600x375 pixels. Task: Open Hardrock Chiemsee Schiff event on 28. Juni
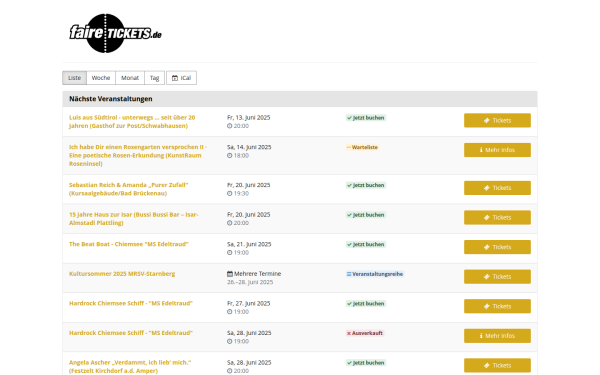[x=131, y=333]
